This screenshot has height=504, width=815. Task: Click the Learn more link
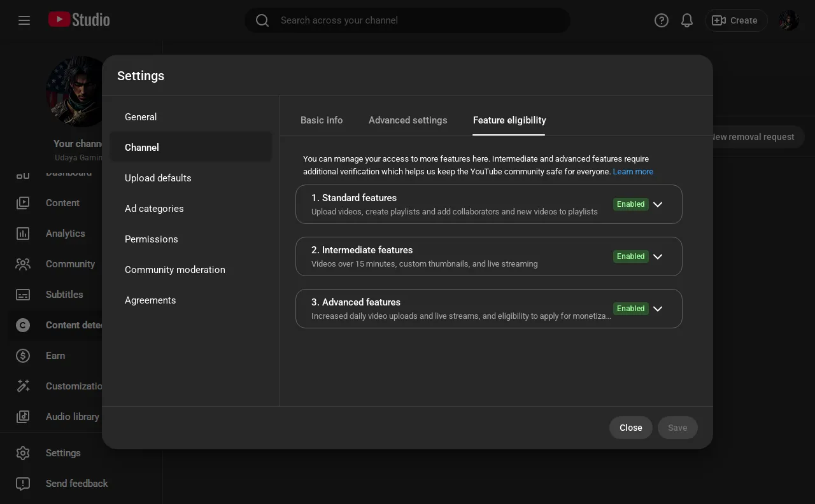coord(633,172)
